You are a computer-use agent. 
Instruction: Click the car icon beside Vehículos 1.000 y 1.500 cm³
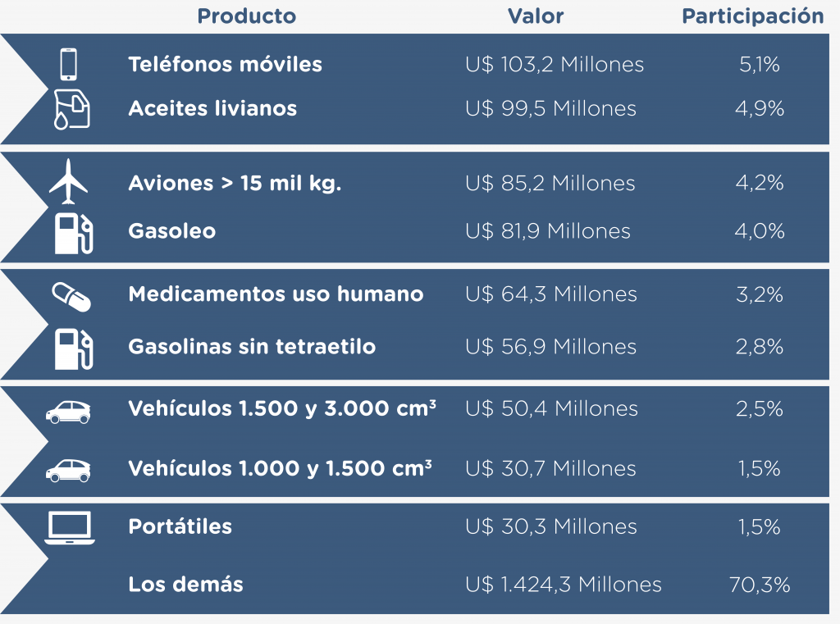[69, 470]
